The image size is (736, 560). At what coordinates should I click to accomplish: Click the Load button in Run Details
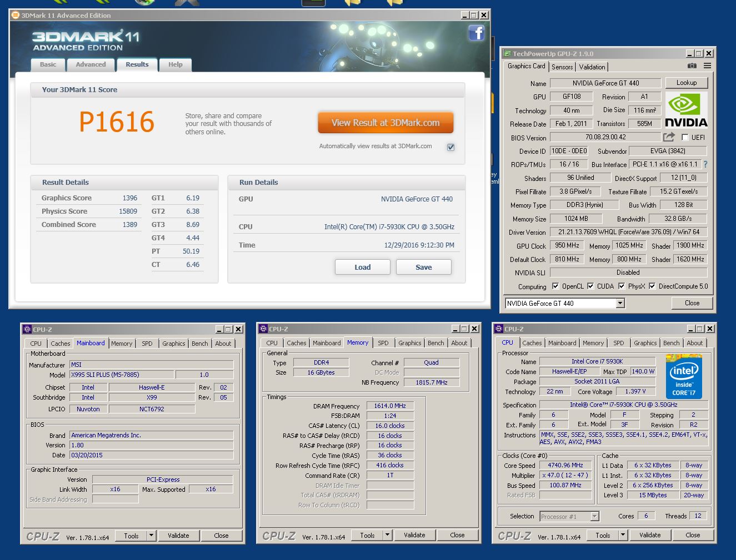363,267
